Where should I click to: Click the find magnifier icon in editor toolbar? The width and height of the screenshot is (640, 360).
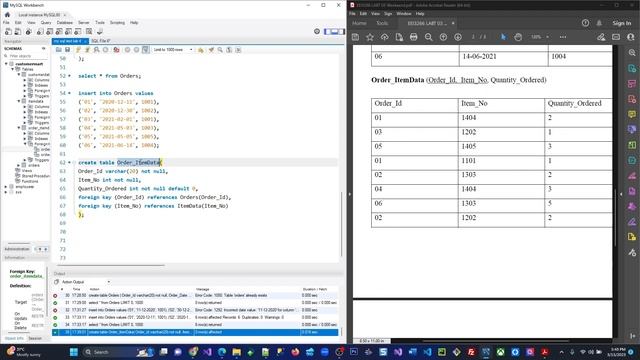coord(220,50)
